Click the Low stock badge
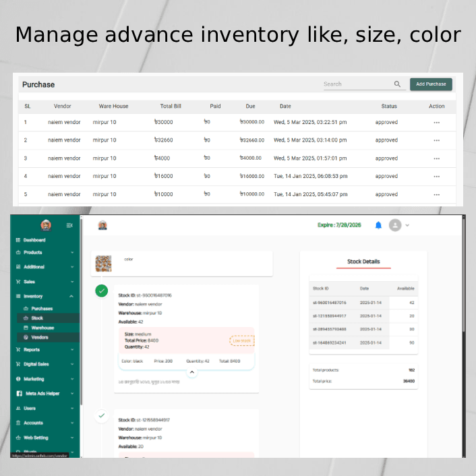476x476 pixels. [241, 340]
